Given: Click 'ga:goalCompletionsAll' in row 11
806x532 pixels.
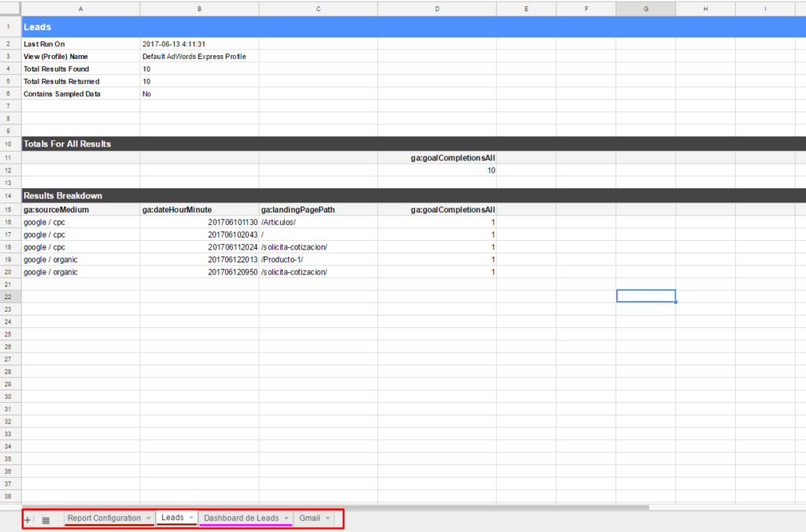Looking at the screenshot, I should 437,158.
